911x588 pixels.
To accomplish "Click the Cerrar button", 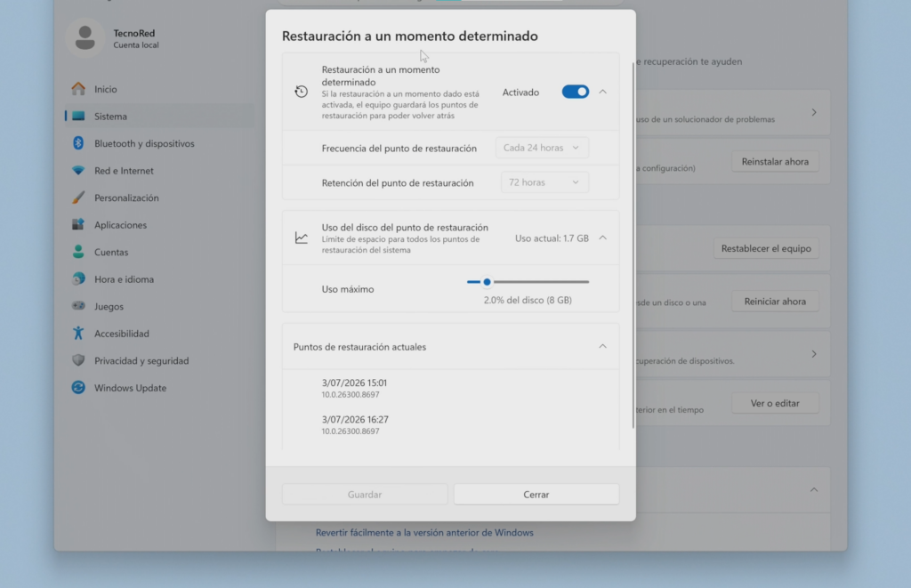I will click(x=536, y=495).
